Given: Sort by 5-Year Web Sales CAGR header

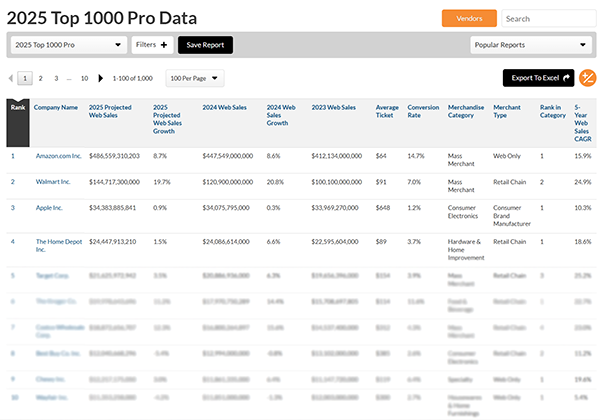Looking at the screenshot, I should pos(582,123).
